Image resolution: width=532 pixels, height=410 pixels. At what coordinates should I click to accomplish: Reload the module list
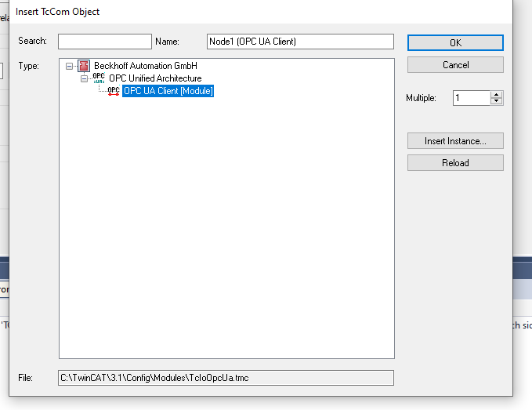pos(455,163)
